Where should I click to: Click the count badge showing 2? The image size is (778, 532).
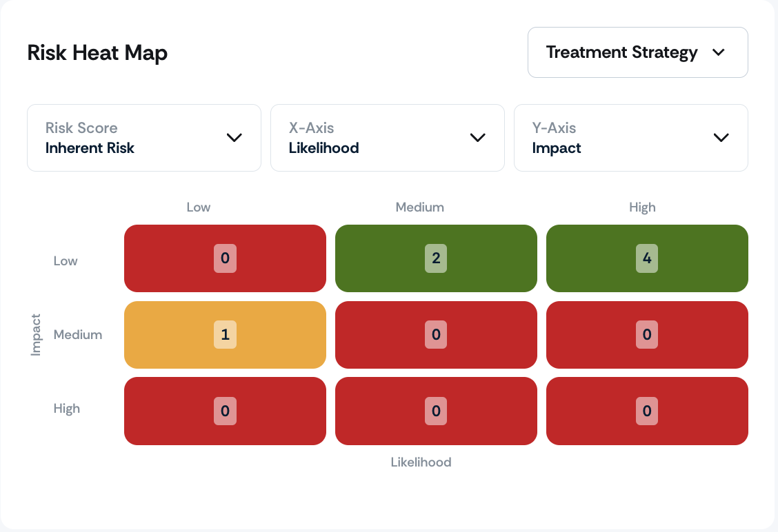(x=436, y=258)
